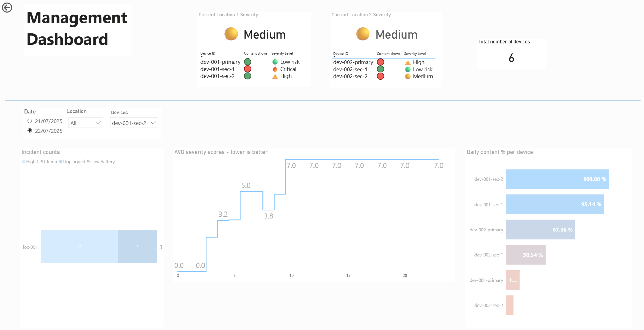The width and height of the screenshot is (644, 330).
Task: Click the Critical flame icon for dev-001-sec-1
Action: [275, 69]
